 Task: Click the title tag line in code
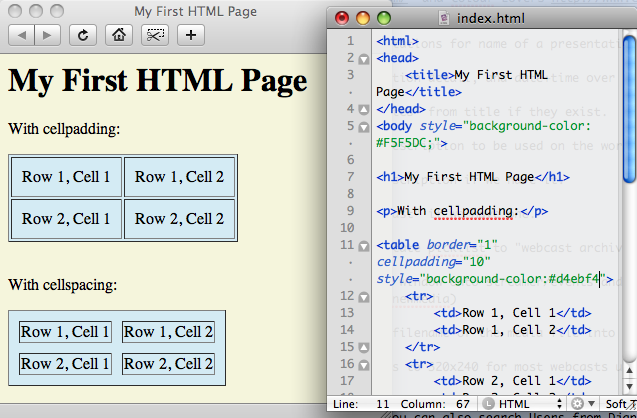(476, 75)
